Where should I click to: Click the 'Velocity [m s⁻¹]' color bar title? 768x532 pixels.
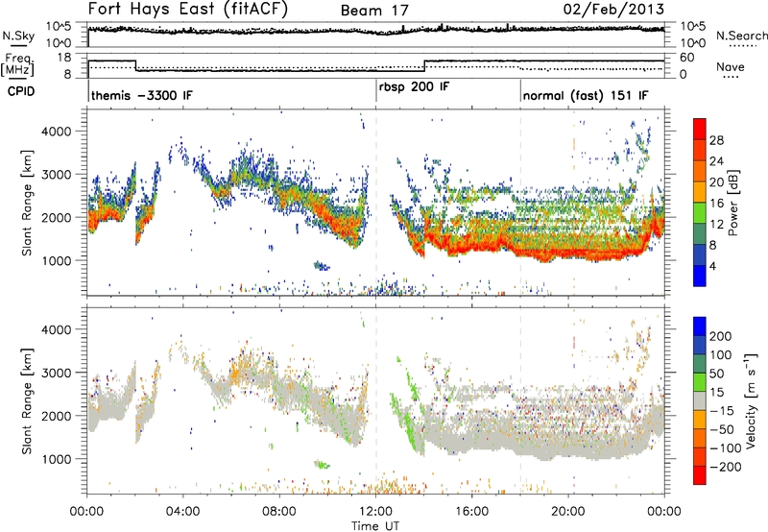[750, 400]
